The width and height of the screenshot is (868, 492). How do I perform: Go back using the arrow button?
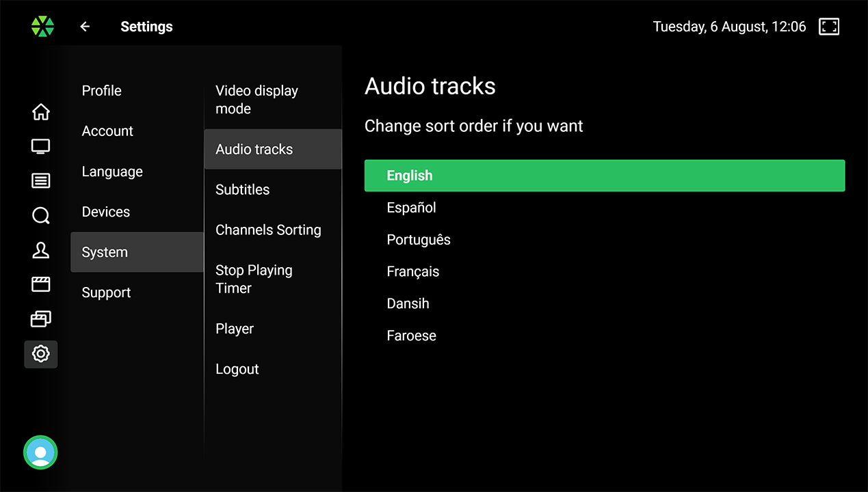click(85, 27)
